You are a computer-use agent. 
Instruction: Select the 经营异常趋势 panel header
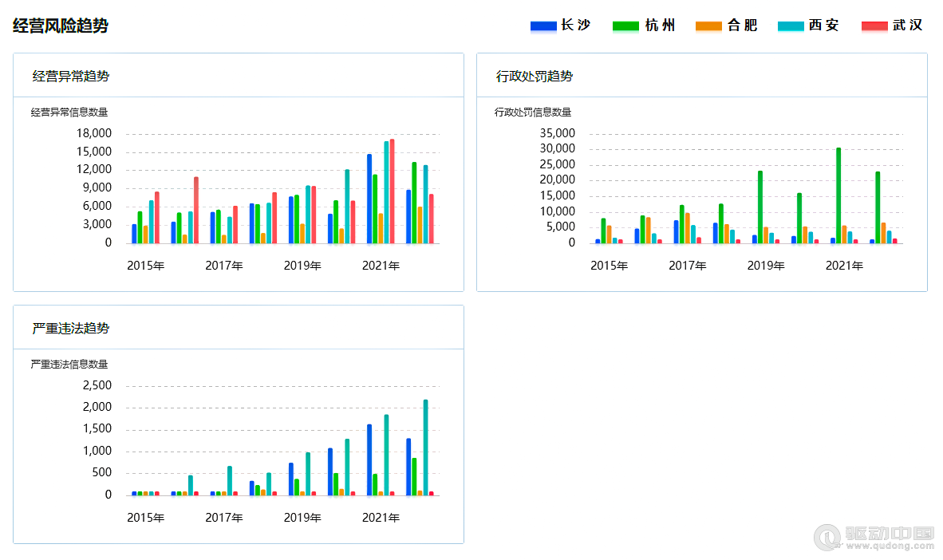[239, 76]
